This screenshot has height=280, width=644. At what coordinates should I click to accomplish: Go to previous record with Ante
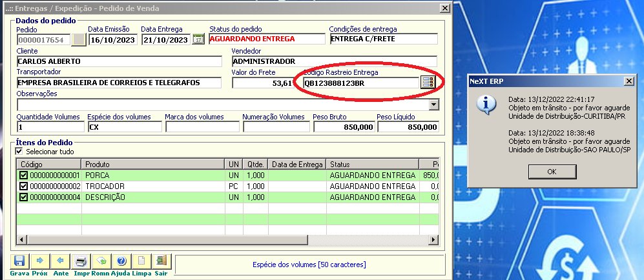[60, 261]
